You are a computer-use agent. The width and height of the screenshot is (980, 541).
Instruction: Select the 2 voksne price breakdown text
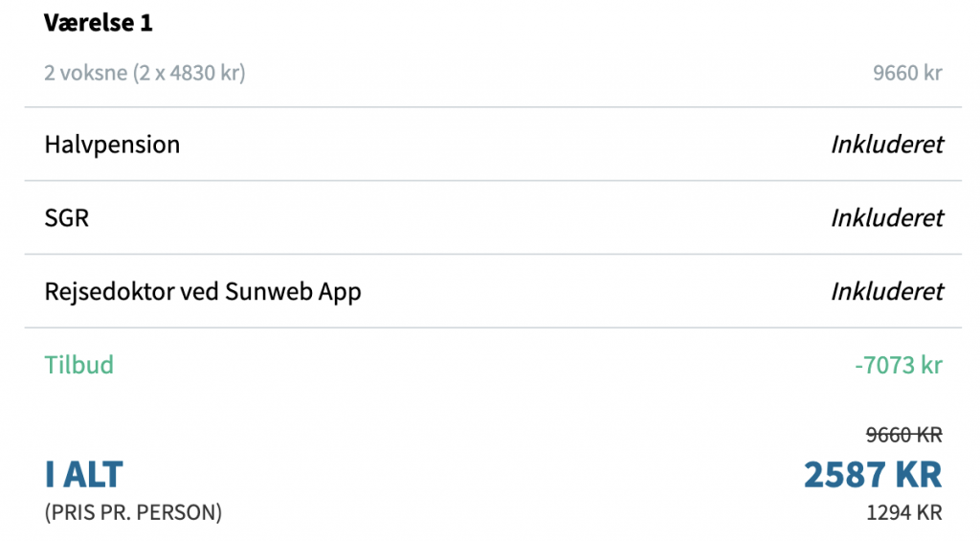click(145, 73)
